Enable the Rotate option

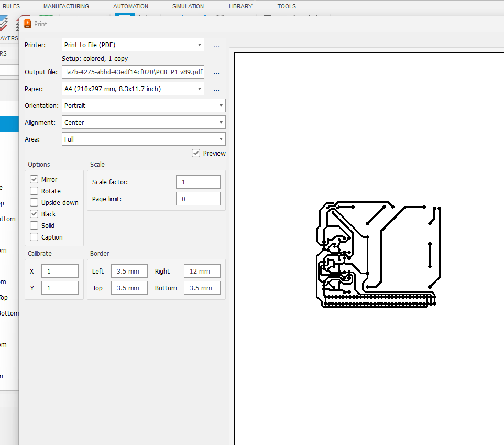point(34,191)
